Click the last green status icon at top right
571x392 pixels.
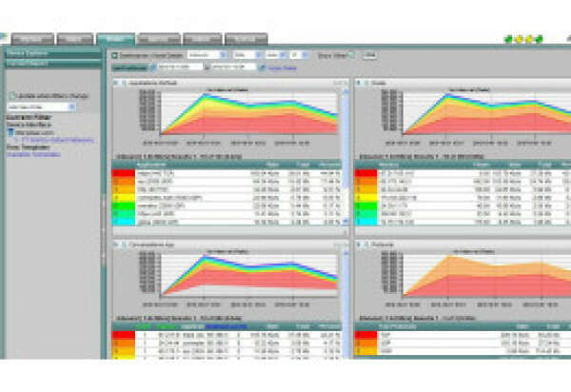click(x=540, y=39)
